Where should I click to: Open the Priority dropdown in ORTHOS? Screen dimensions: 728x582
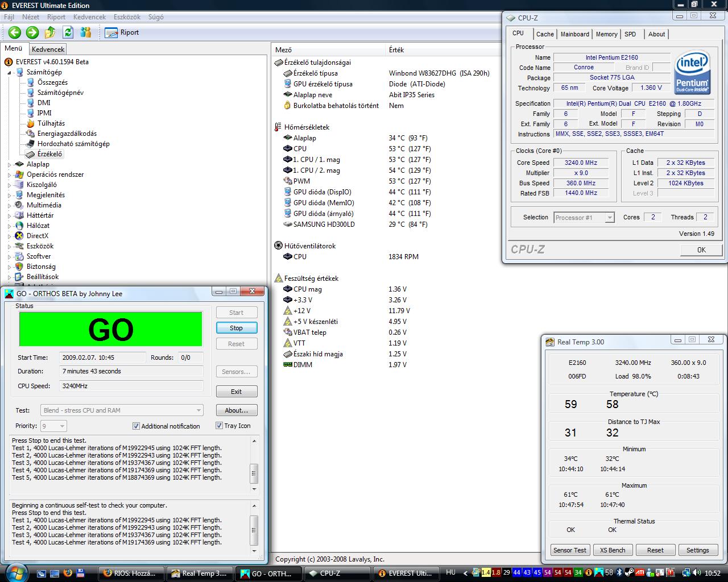pyautogui.click(x=53, y=426)
